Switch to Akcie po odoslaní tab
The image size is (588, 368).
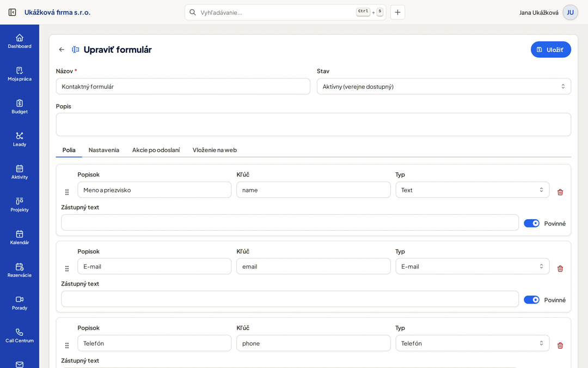click(x=156, y=150)
